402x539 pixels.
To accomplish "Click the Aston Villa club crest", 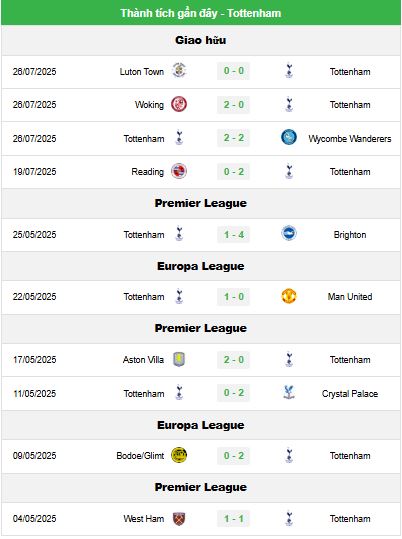I will (x=179, y=360).
